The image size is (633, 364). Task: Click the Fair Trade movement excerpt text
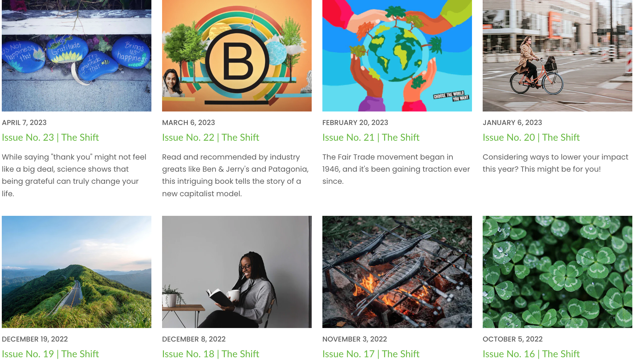click(396, 169)
